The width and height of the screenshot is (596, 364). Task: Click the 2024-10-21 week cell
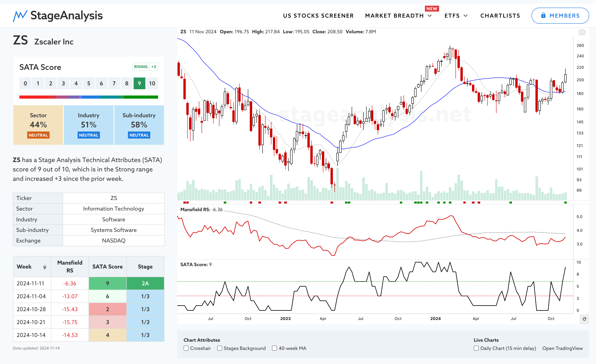[x=32, y=322]
